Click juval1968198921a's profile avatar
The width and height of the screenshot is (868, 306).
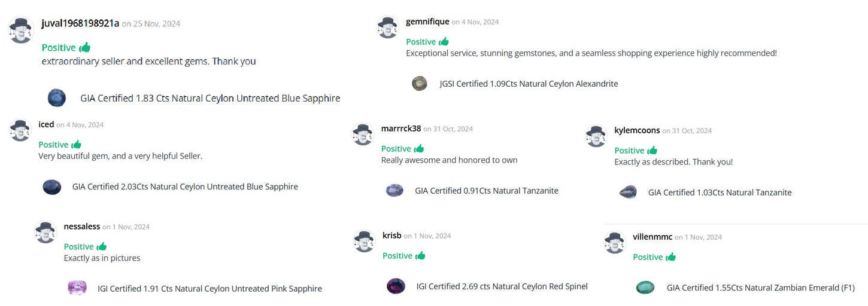(x=20, y=30)
